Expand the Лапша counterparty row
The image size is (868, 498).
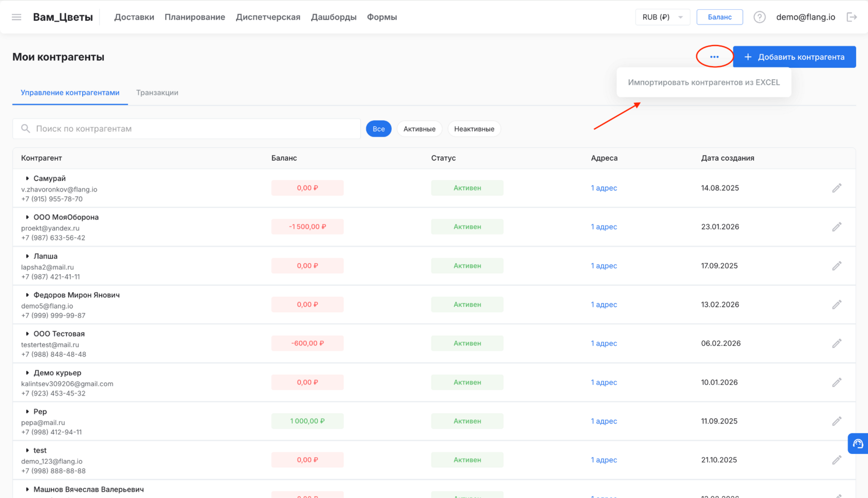(27, 256)
